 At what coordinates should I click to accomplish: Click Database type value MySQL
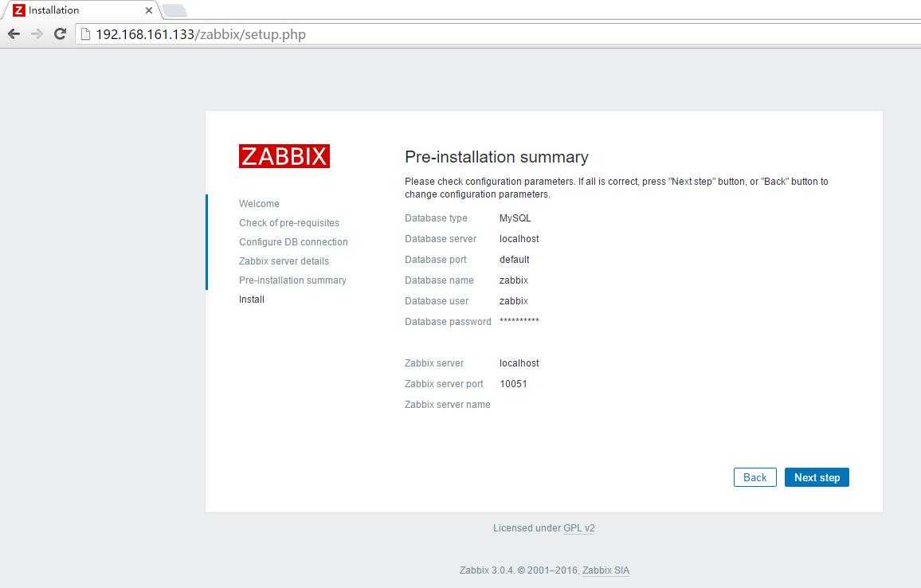tap(515, 218)
